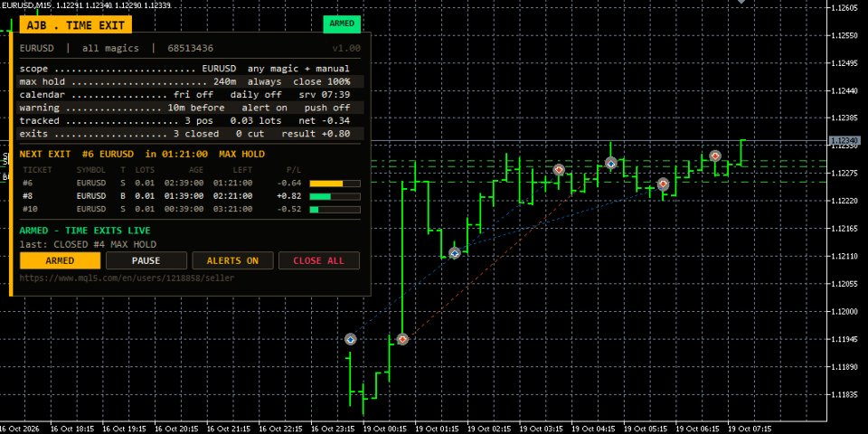Click the 1.11835 price scale label
The width and height of the screenshot is (868, 434).
point(844,395)
